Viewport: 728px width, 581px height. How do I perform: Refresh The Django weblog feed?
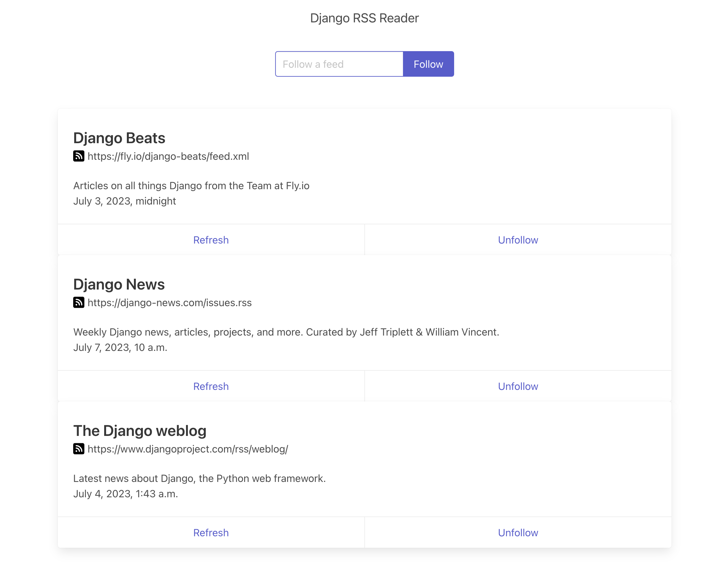[x=211, y=532]
